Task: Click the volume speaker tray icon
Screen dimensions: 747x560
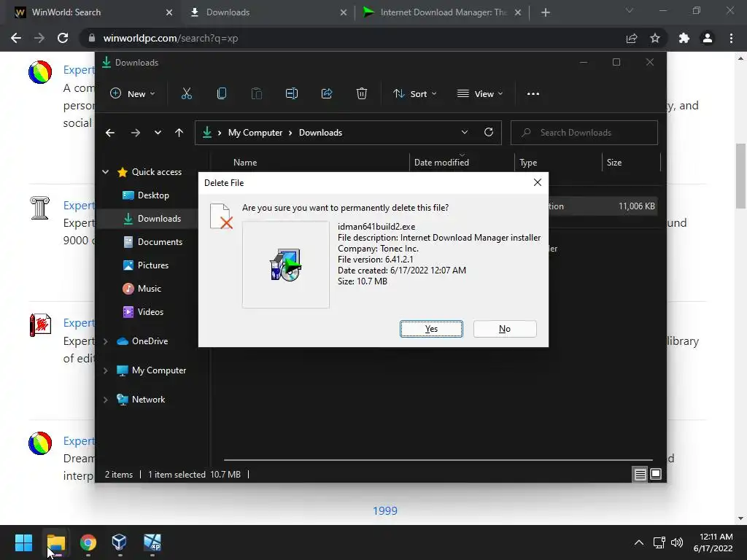Action: [676, 542]
